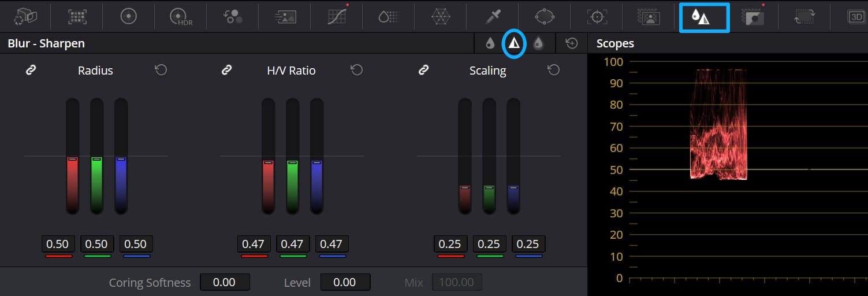The width and height of the screenshot is (868, 296).
Task: Open the RGB Mixer palette
Action: 233,17
